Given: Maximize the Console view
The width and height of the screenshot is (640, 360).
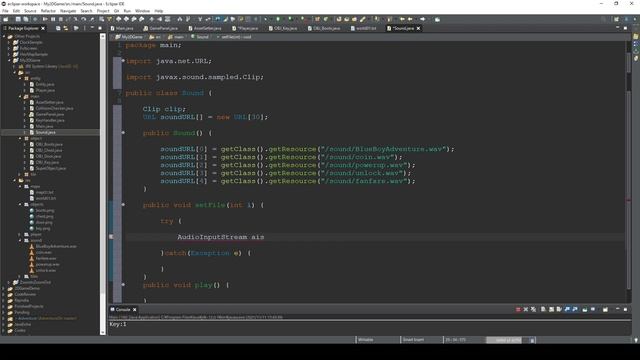Looking at the screenshot, I should point(625,309).
